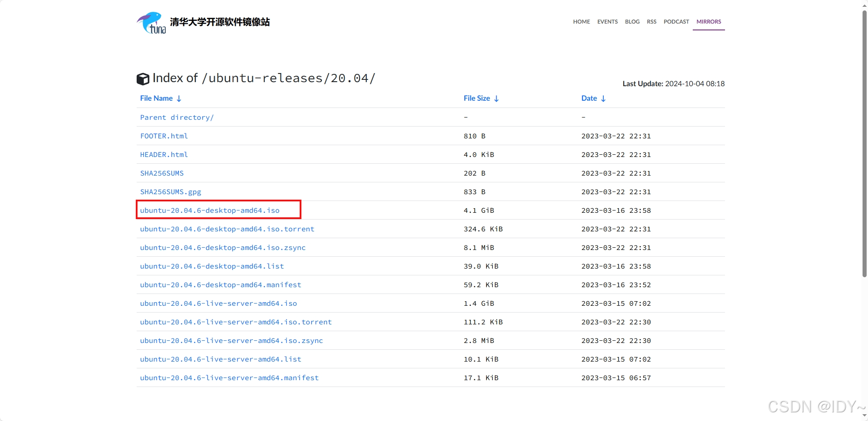This screenshot has width=868, height=421.
Task: Open ubuntu-20.04.6-live-server-amd64.list link
Action: (x=221, y=359)
